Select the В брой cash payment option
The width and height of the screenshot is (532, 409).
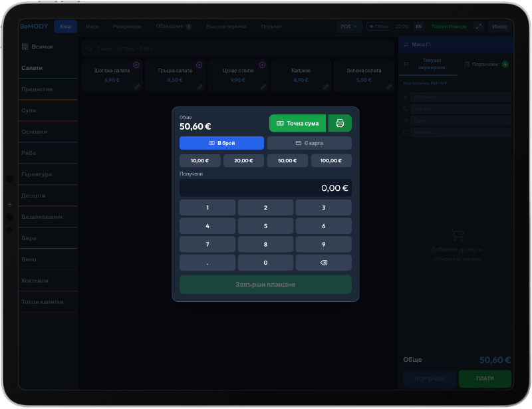point(221,143)
